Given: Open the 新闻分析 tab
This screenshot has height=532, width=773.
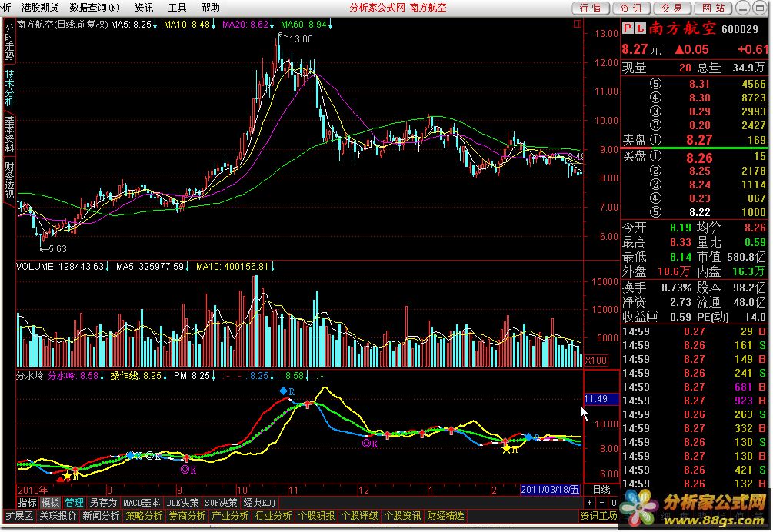Looking at the screenshot, I should [x=101, y=516].
